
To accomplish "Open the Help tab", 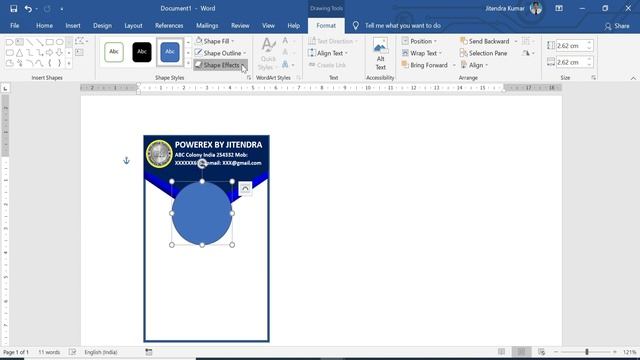I will point(293,25).
